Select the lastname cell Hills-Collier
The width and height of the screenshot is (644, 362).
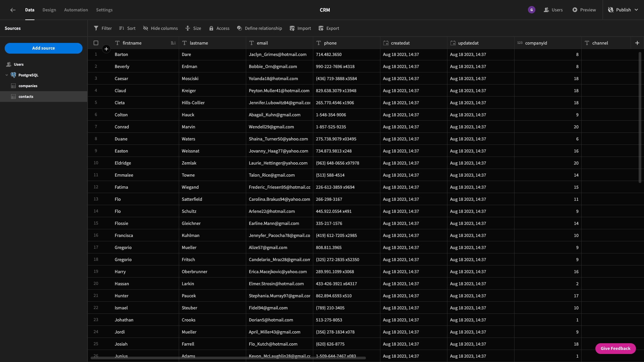click(212, 103)
